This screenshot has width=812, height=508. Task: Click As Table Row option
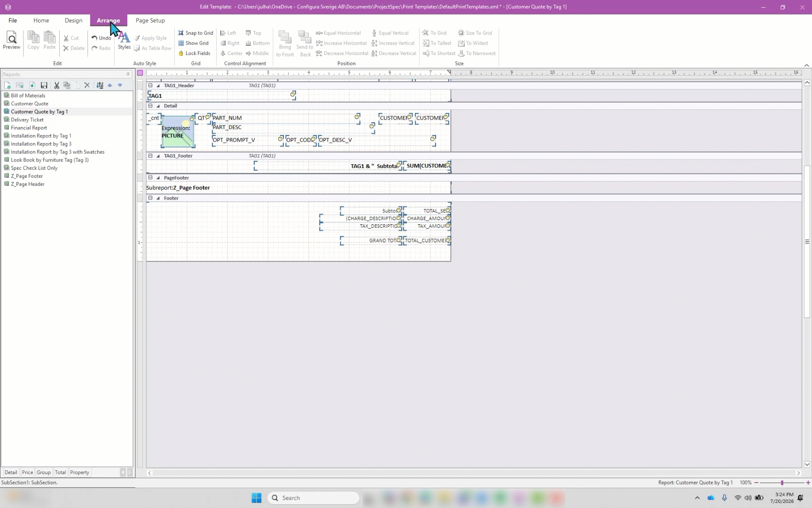pos(153,48)
